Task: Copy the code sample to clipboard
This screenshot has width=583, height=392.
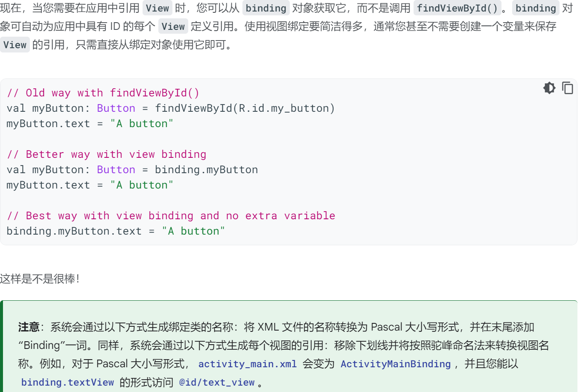Action: [567, 88]
